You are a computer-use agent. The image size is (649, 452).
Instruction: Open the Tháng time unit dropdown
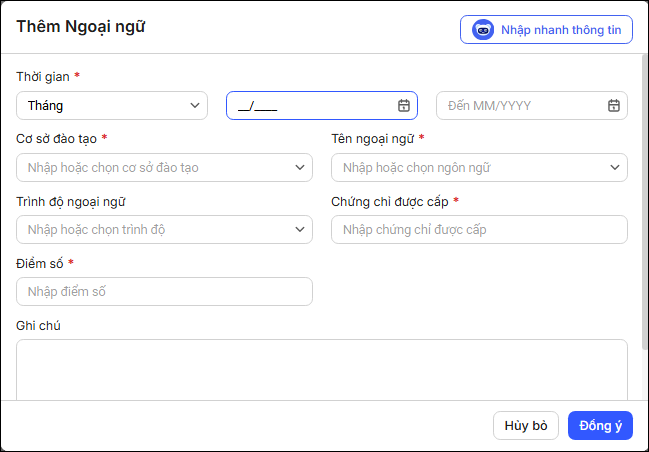point(112,106)
